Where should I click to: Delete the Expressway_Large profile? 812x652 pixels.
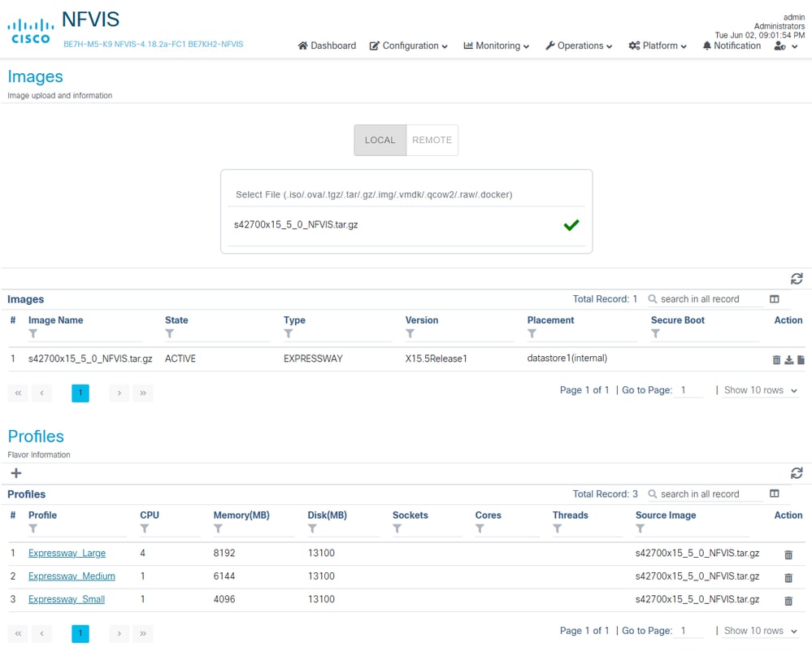(788, 554)
